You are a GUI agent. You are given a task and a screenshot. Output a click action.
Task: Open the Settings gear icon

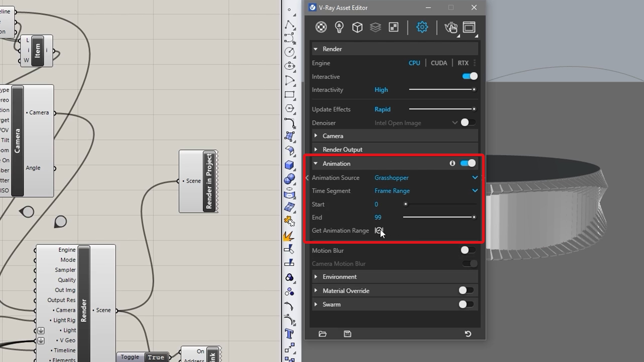click(x=422, y=27)
